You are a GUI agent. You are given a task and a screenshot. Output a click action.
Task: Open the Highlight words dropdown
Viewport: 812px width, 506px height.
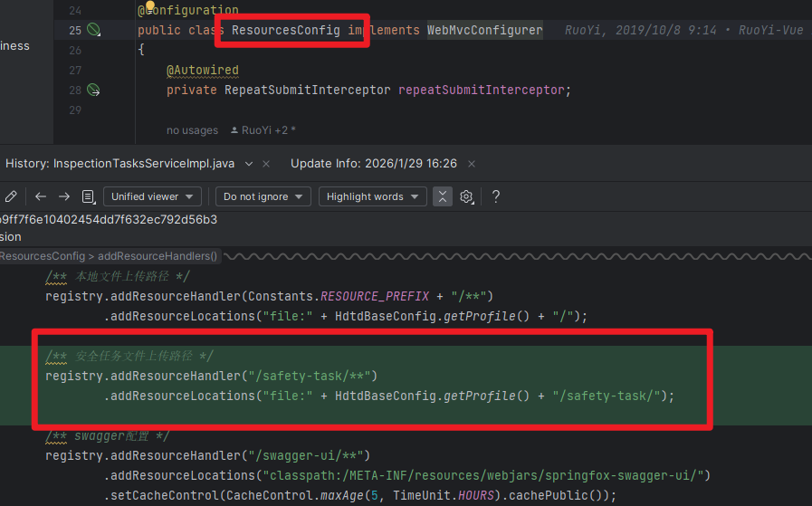click(x=372, y=196)
